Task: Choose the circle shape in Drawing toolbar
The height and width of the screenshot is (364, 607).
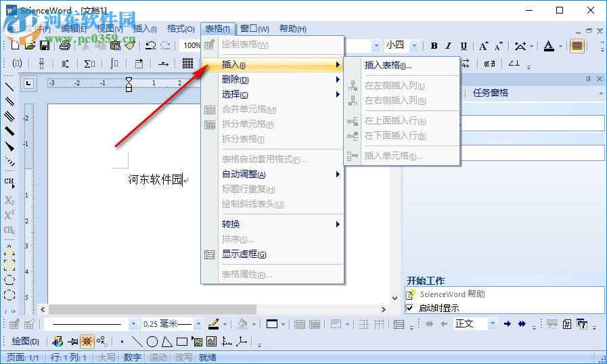Action: (x=152, y=342)
